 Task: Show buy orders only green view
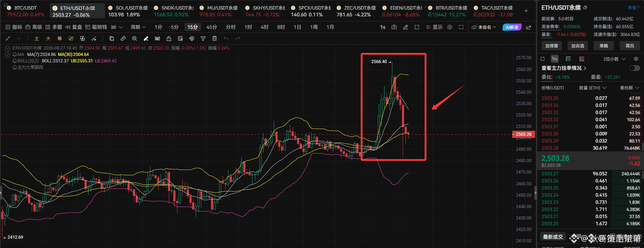coord(569,59)
